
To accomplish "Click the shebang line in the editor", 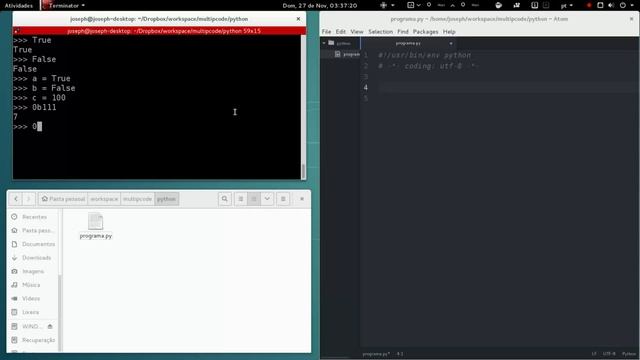I will click(x=424, y=55).
